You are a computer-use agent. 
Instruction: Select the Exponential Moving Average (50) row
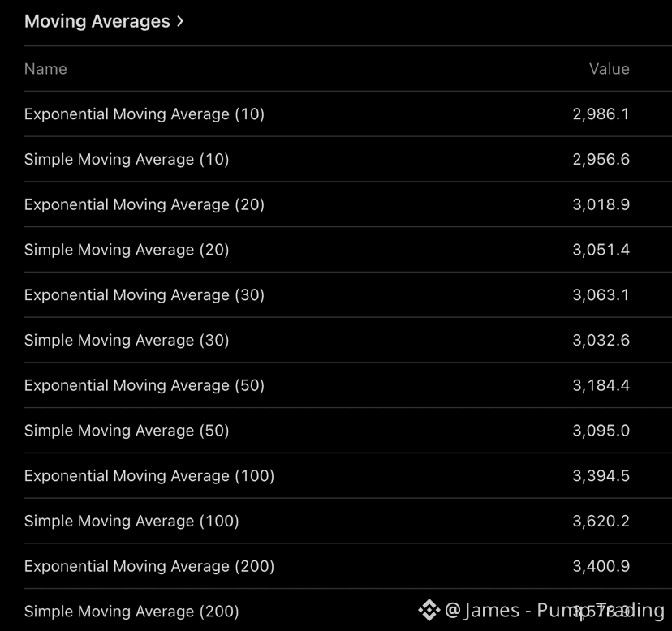pyautogui.click(x=144, y=385)
